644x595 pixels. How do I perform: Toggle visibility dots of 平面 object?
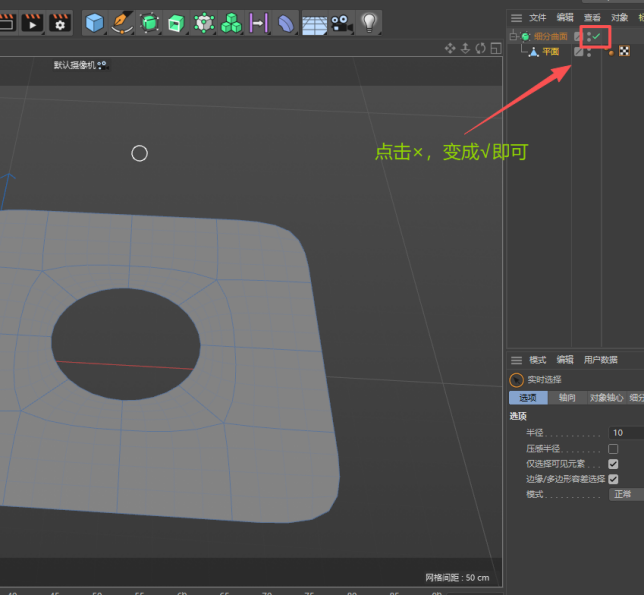589,52
